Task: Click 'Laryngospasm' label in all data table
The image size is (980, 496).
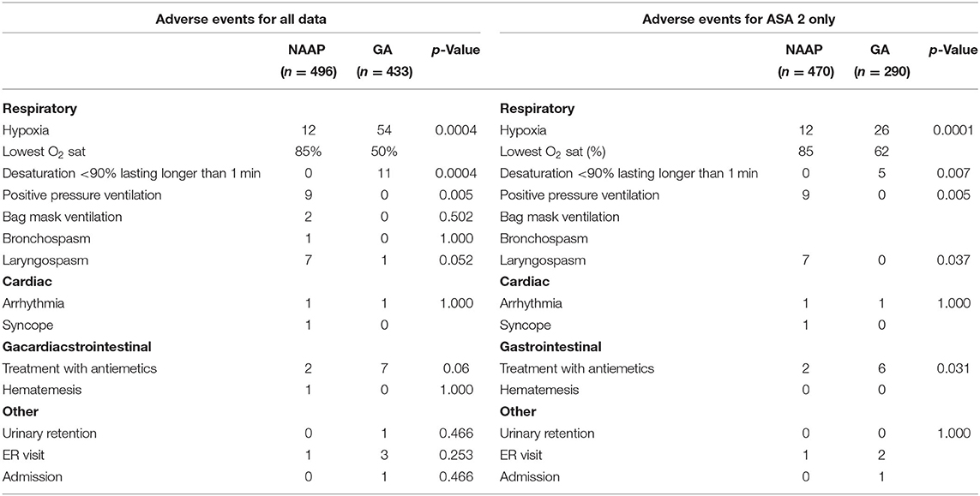Action: coord(45,260)
